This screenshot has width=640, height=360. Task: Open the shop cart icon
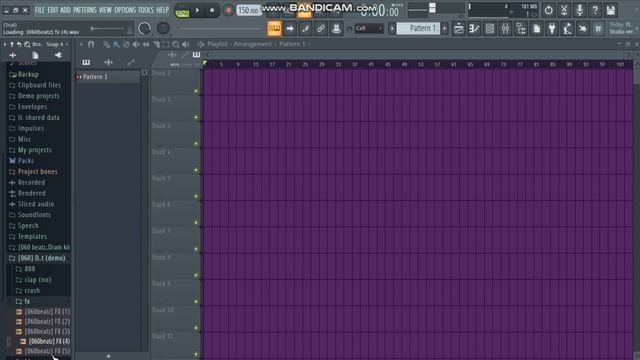tap(598, 29)
